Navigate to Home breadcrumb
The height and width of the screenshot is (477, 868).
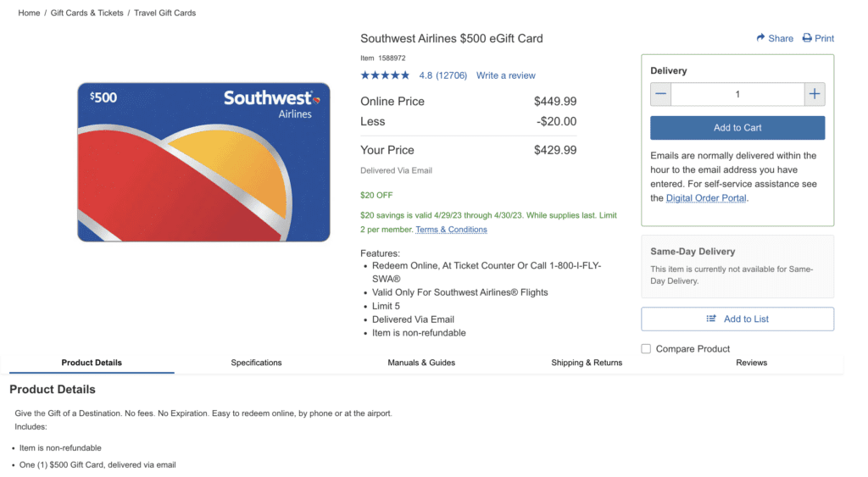click(x=29, y=14)
